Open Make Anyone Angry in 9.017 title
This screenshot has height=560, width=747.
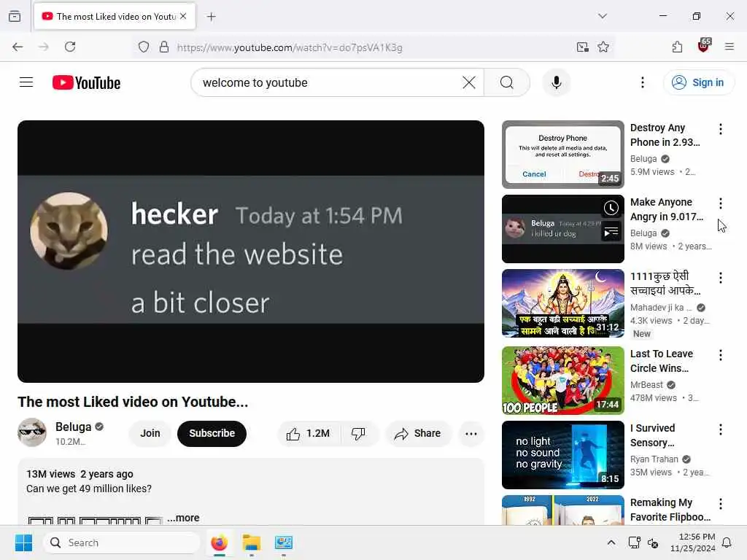point(667,209)
